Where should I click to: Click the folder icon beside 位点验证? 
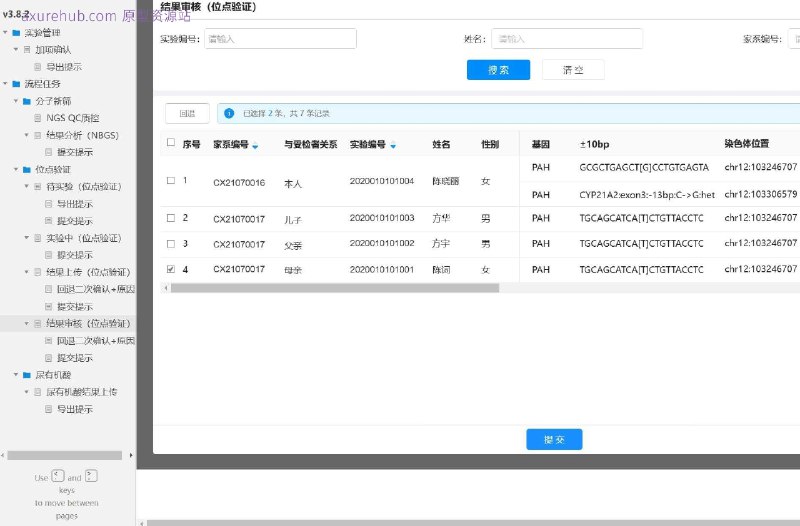pyautogui.click(x=27, y=169)
